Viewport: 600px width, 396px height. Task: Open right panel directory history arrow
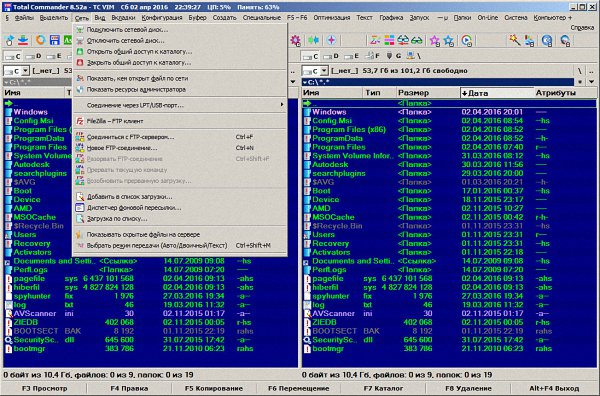(x=592, y=82)
